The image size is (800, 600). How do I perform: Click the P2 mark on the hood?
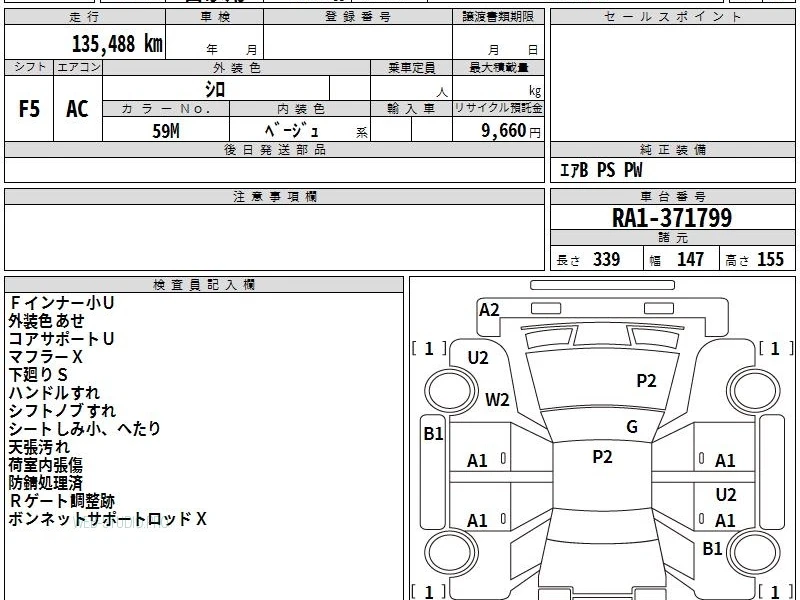pos(646,381)
